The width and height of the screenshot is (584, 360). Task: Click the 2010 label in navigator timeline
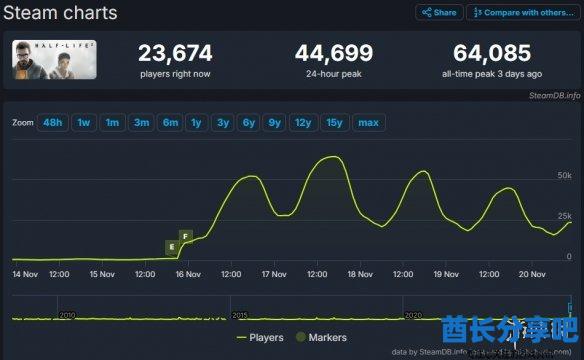pos(67,315)
